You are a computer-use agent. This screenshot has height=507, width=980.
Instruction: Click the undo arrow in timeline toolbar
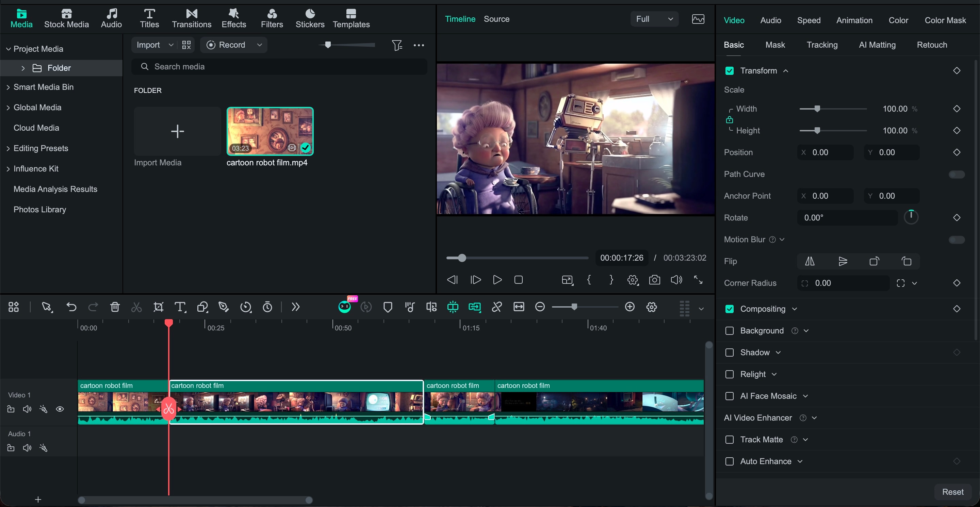71,307
